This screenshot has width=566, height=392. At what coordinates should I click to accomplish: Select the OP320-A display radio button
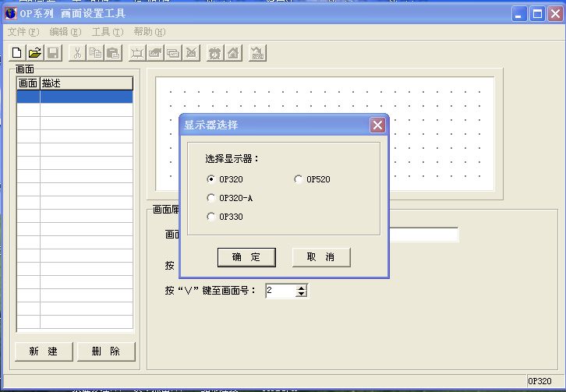[210, 198]
